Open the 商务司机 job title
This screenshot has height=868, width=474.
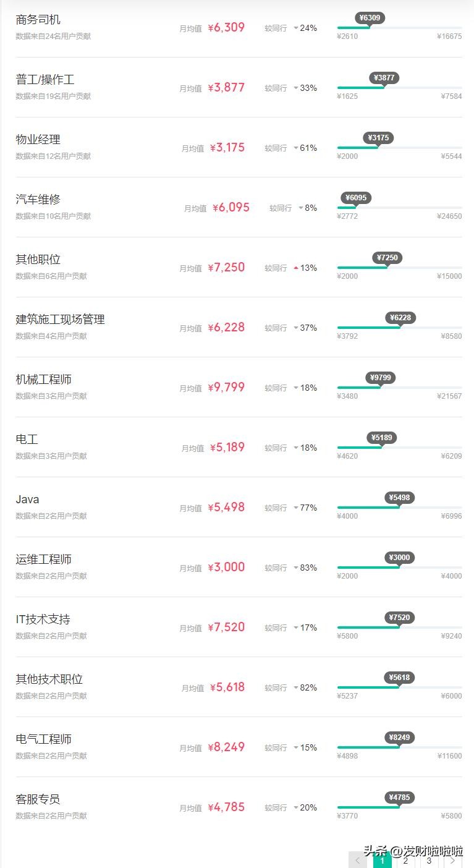point(38,20)
